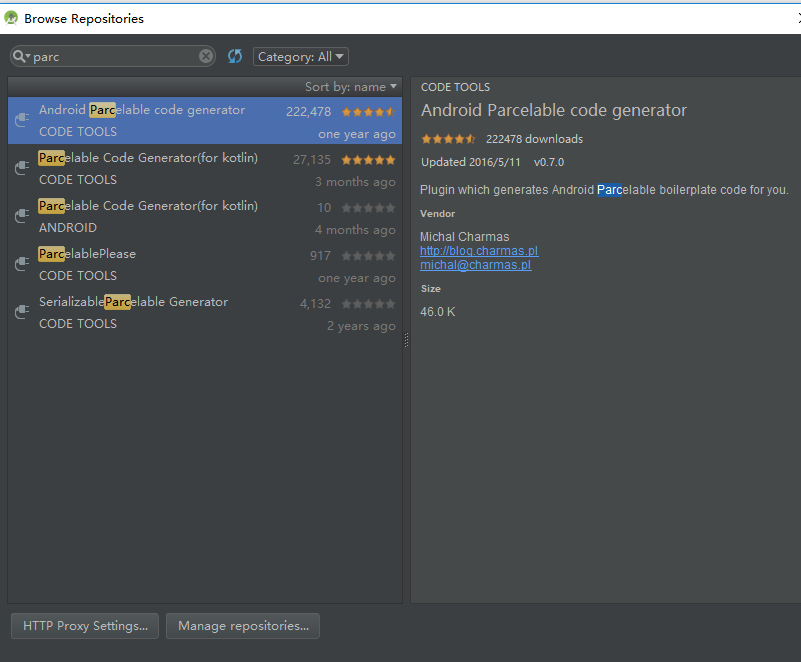Reload the plugin list with refresh icon
Screen dimensions: 801x662
click(x=235, y=56)
